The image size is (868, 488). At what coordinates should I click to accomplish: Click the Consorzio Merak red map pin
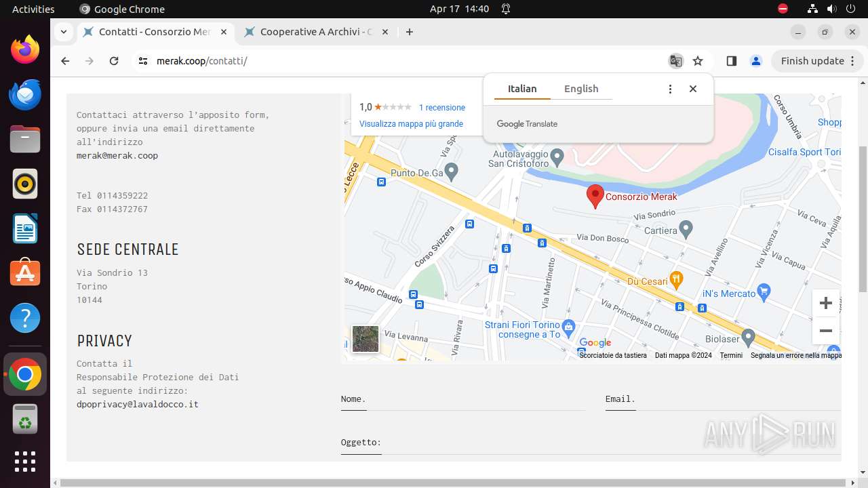coord(595,197)
